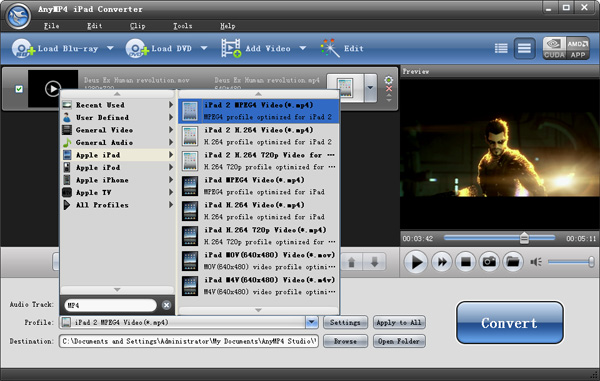The width and height of the screenshot is (600, 381).
Task: Click the category list scroll up arrow
Action: tap(117, 94)
